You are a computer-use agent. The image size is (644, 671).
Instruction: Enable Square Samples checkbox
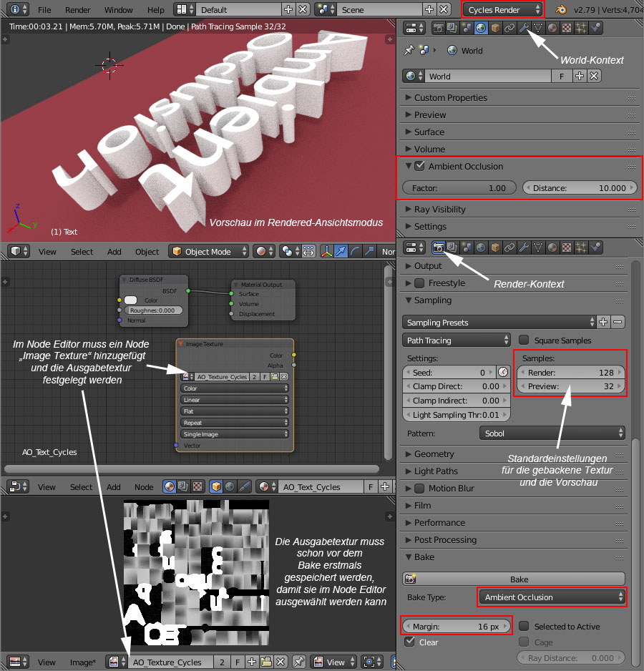(x=524, y=341)
